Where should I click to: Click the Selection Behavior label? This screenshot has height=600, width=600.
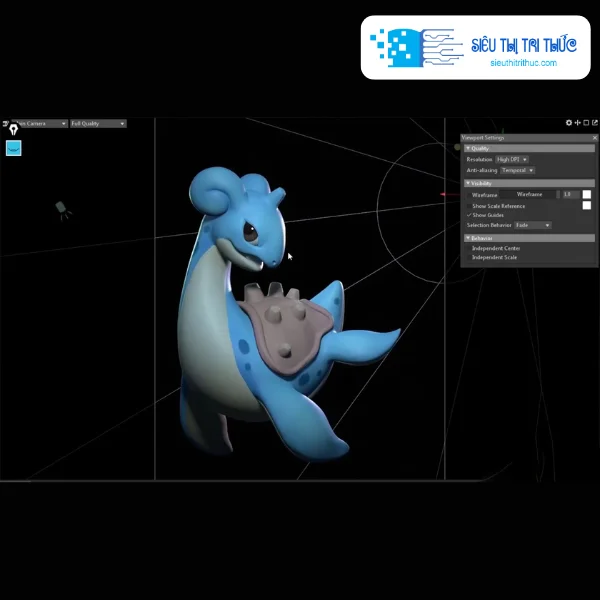pyautogui.click(x=489, y=225)
